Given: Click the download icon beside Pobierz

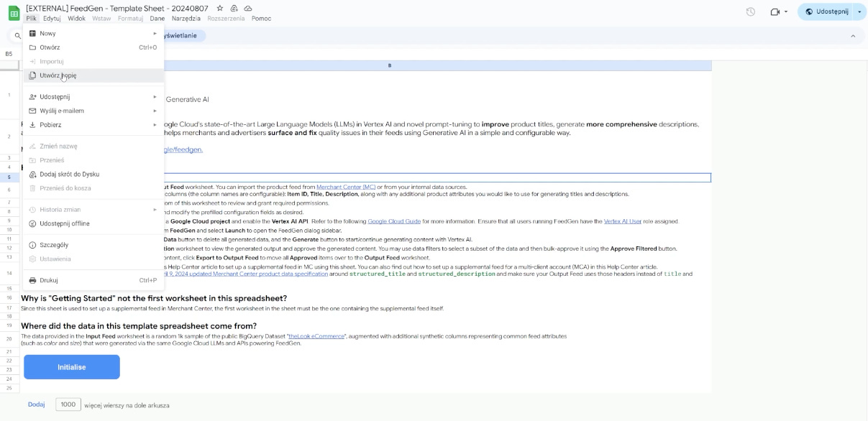Looking at the screenshot, I should click(32, 125).
